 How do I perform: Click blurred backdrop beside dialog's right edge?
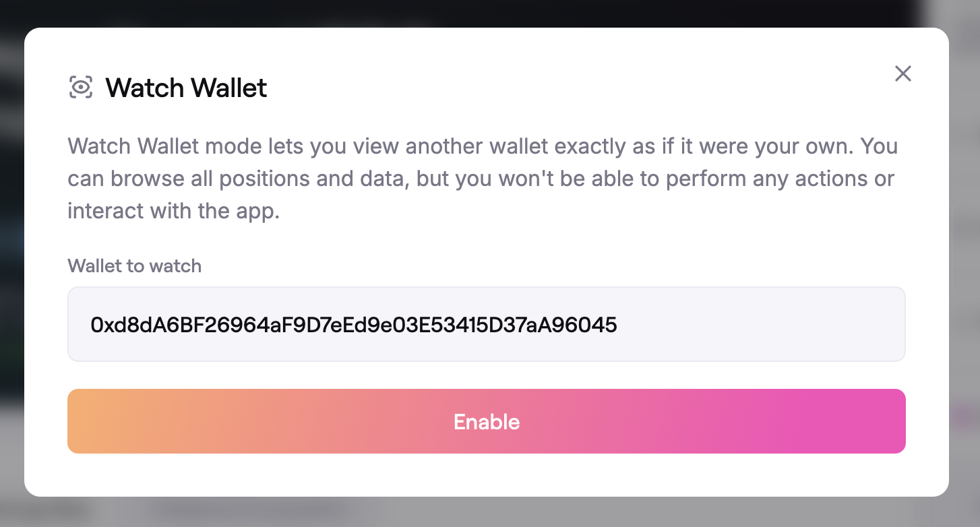(964, 270)
